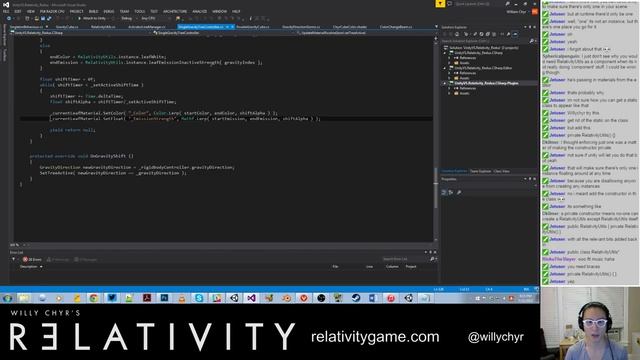The width and height of the screenshot is (640, 360).
Task: Click the navigate backward toolbar icon
Action: tap(9, 18)
